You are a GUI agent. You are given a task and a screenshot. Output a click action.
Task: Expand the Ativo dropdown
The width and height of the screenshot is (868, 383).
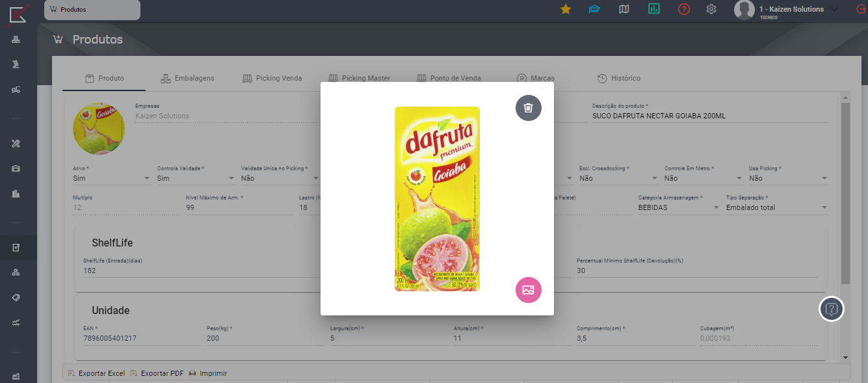tap(112, 178)
